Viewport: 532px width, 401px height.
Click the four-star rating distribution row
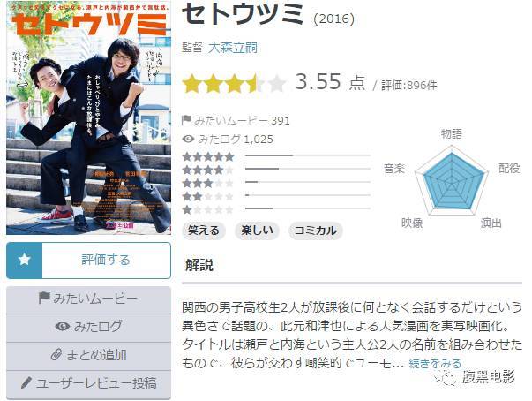pyautogui.click(x=276, y=169)
